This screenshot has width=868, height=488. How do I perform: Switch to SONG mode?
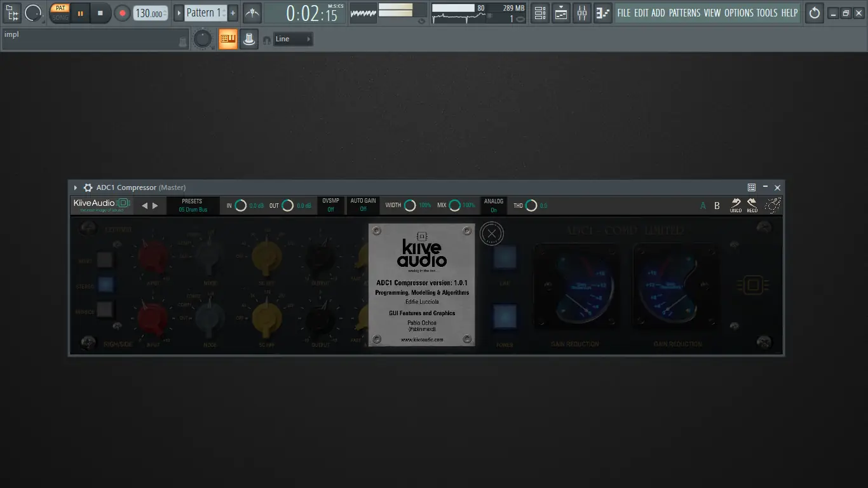tap(60, 17)
